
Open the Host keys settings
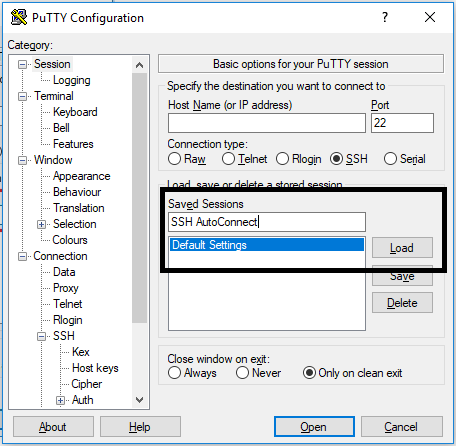tap(95, 368)
